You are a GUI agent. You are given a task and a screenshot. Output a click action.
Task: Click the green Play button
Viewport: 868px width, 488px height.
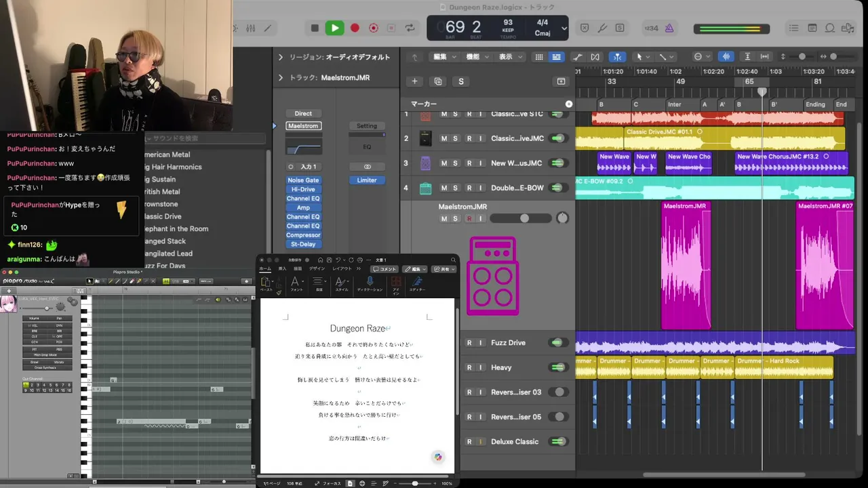point(334,28)
